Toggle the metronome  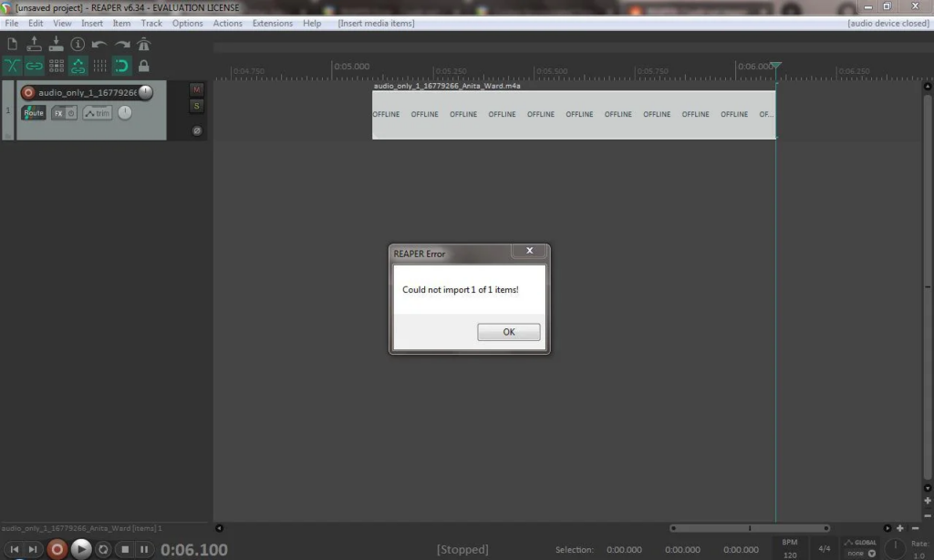[143, 44]
